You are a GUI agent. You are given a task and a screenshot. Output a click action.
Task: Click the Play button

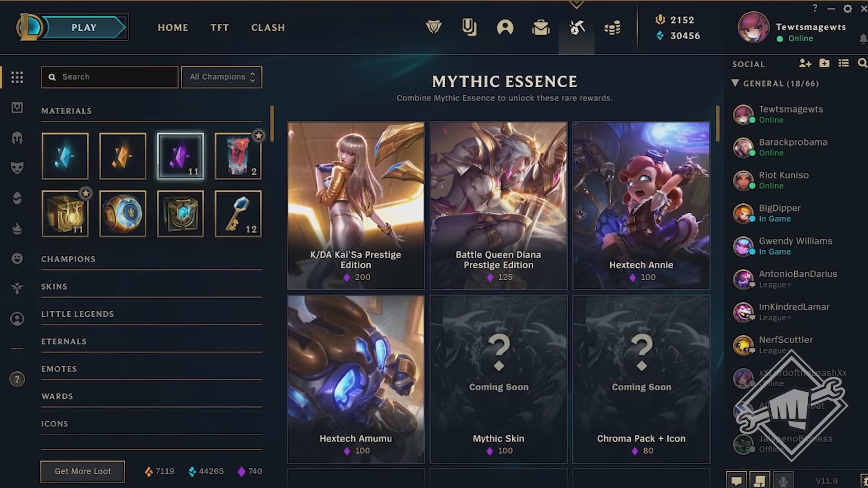click(84, 28)
